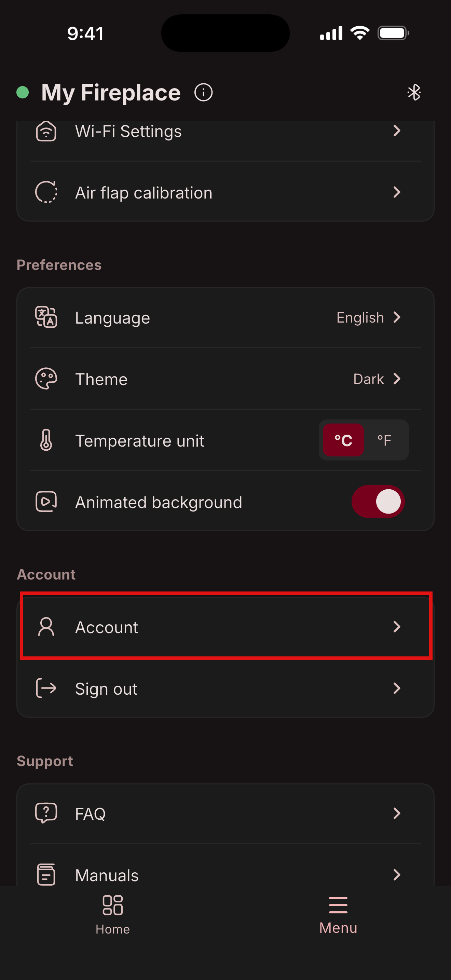This screenshot has height=980, width=451.
Task: Tap the Sign out arrow icon
Action: (x=46, y=688)
